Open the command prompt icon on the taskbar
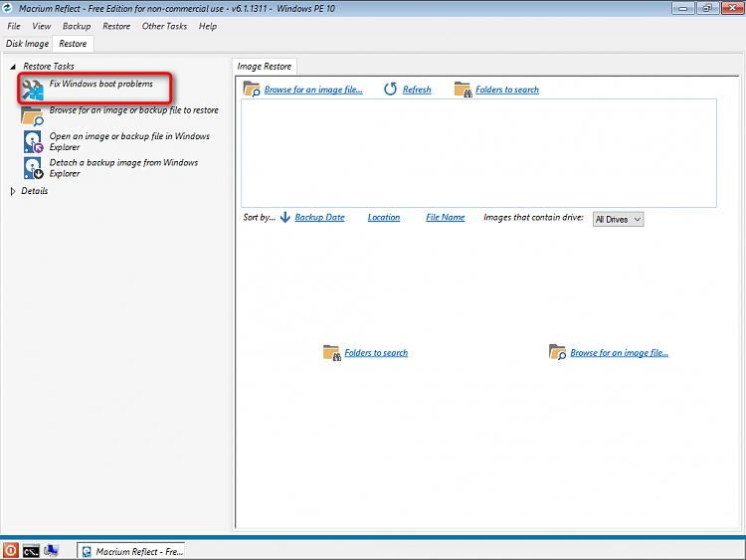746x560 pixels. tap(31, 551)
